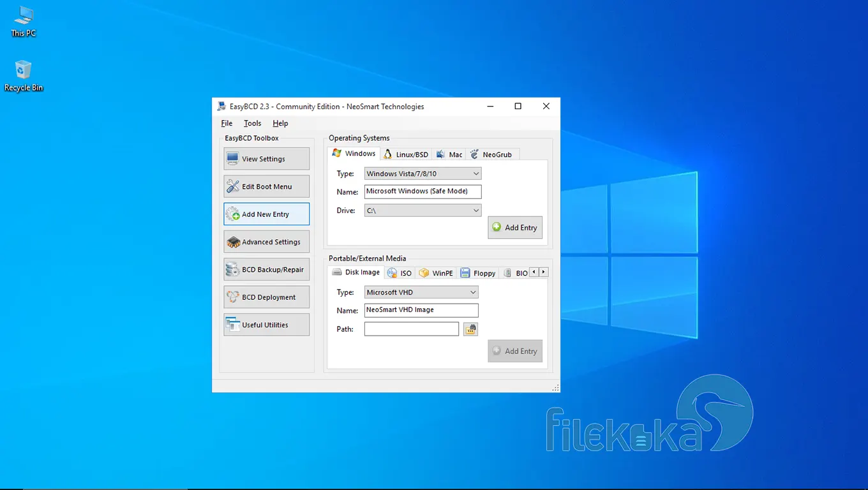Open View Settings in EasyBCD Toolbox

(266, 159)
